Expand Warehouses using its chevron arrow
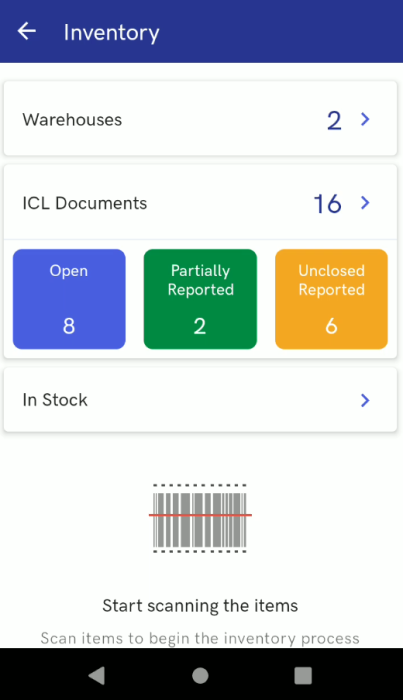The height and width of the screenshot is (700, 403). click(x=365, y=119)
